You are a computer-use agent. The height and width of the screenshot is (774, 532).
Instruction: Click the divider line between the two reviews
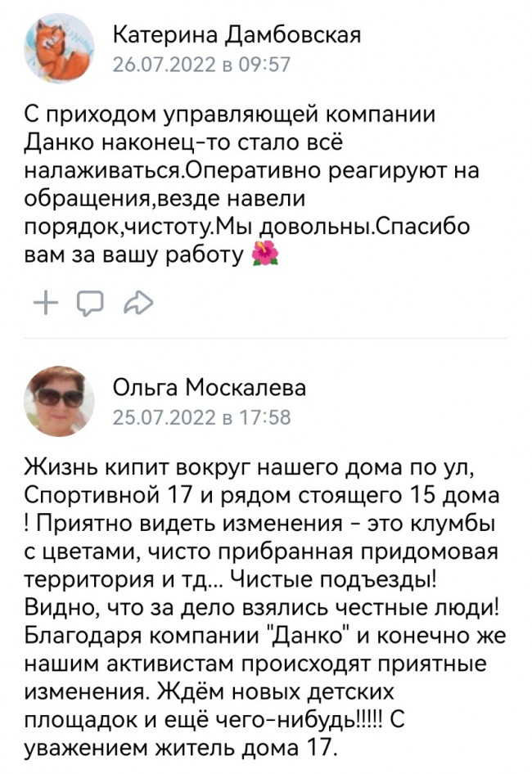[x=266, y=339]
